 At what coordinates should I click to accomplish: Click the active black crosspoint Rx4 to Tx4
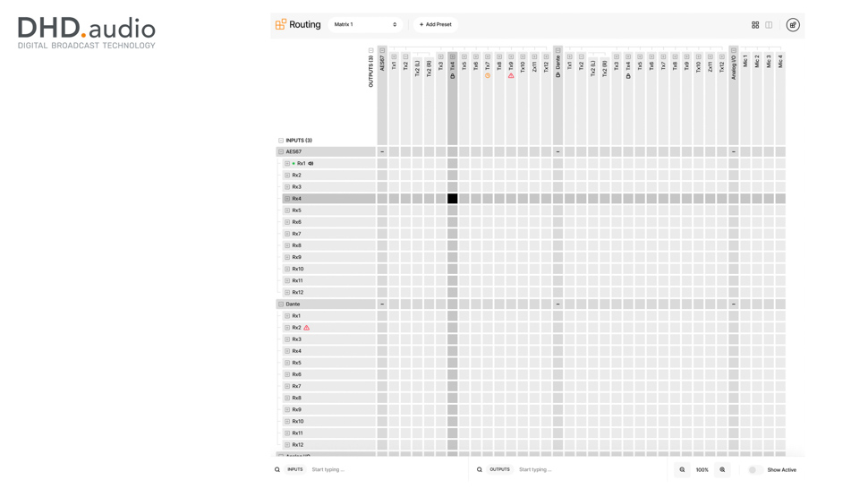[x=453, y=199]
